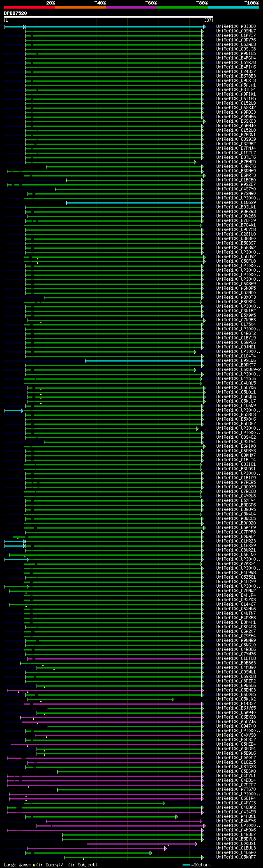Click the cyan ~100% identity legend segment
Screen dimensions: 263x868
click(233, 7)
